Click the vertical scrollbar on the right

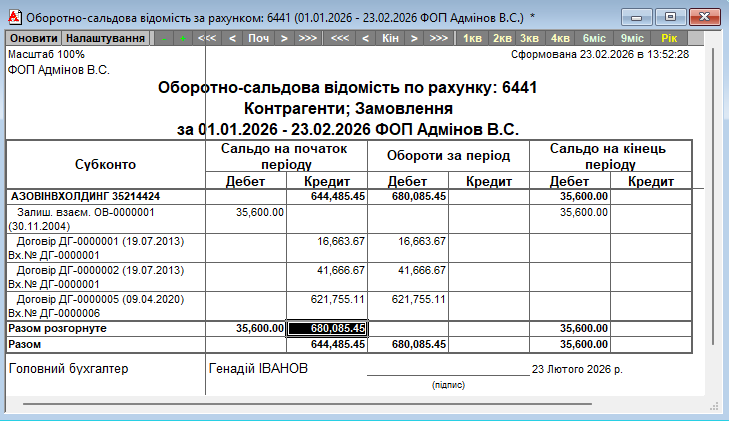pyautogui.click(x=712, y=200)
